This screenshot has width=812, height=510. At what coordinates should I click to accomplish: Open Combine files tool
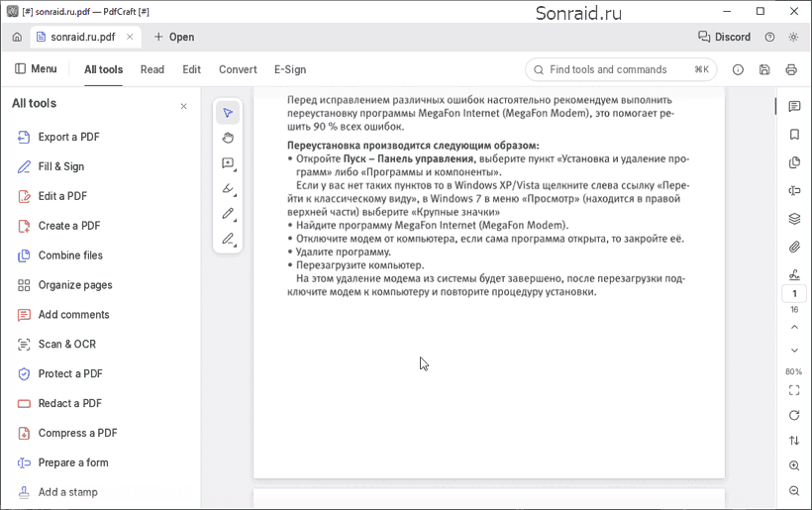tap(60, 255)
